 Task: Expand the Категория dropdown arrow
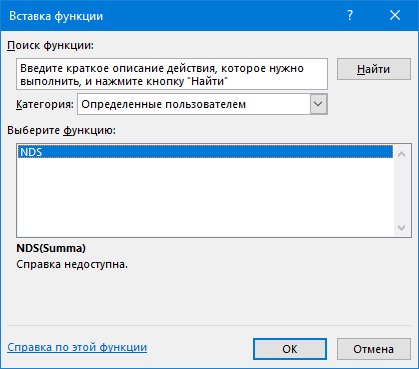coord(318,104)
